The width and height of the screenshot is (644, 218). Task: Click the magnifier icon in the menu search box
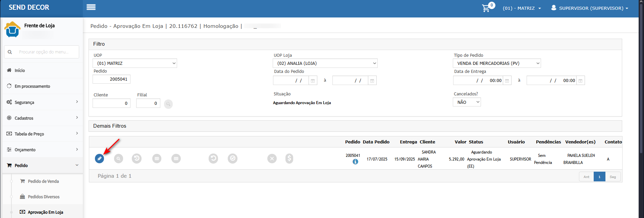[10, 52]
